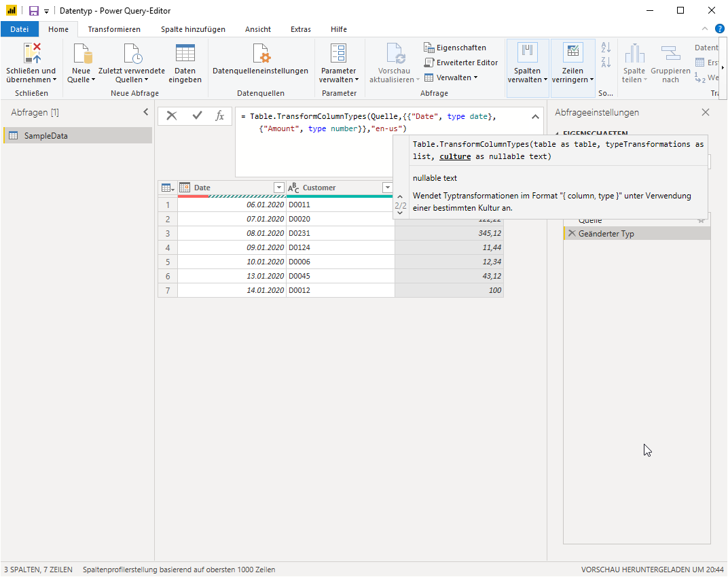The height and width of the screenshot is (577, 728).
Task: Click the save icon in title bar
Action: pos(34,11)
